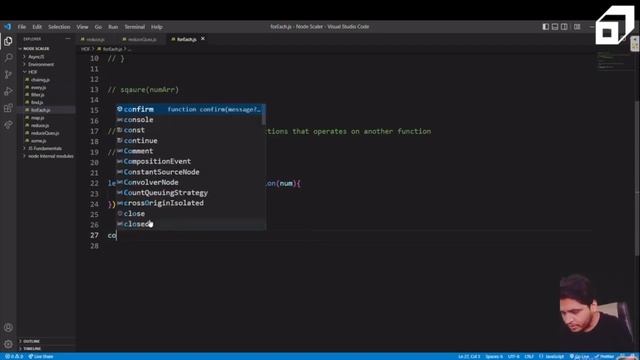
Task: Open the Go menu
Action: pyautogui.click(x=98, y=27)
